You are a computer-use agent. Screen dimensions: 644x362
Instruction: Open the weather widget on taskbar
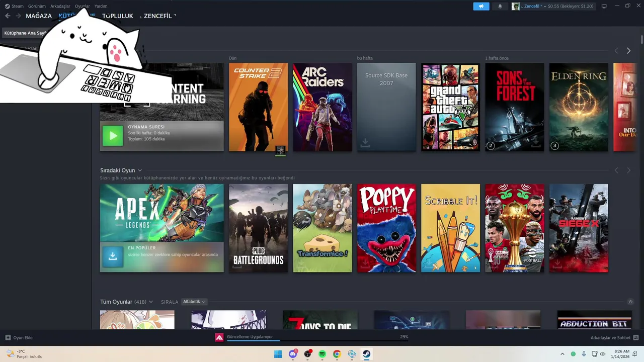coord(24,354)
